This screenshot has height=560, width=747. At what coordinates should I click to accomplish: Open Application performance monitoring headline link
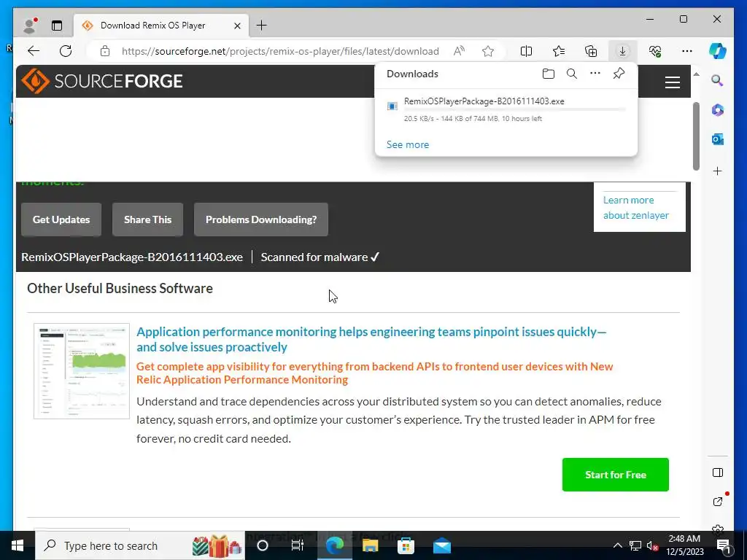pyautogui.click(x=371, y=339)
